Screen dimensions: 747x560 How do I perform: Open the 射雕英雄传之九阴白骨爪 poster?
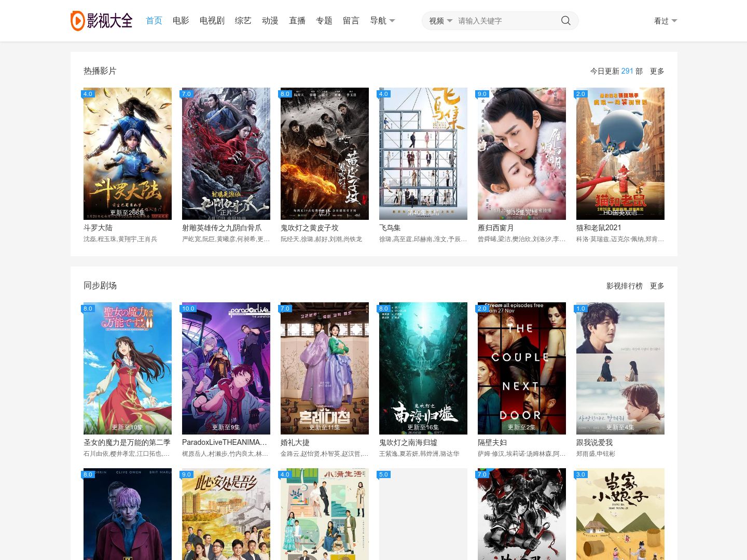pyautogui.click(x=226, y=153)
